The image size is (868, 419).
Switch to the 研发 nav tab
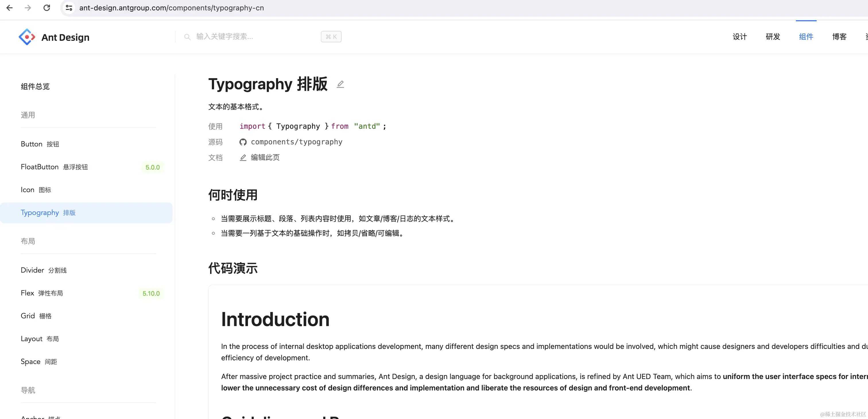click(773, 36)
